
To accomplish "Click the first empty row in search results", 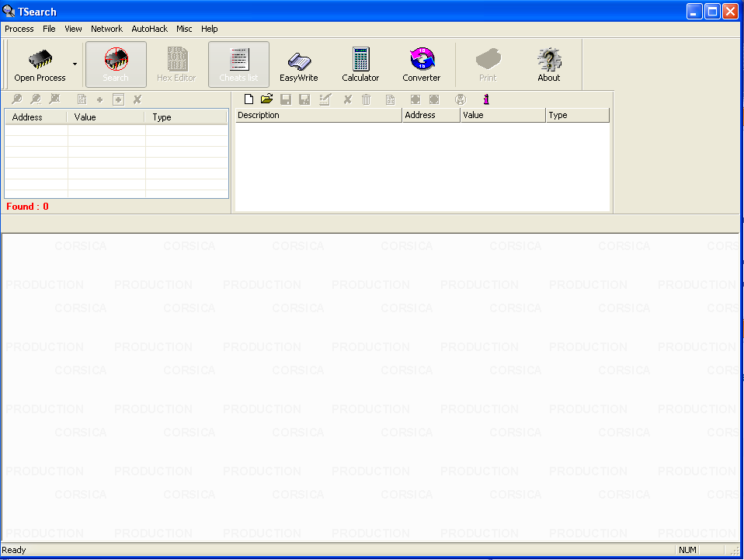I will click(x=116, y=130).
